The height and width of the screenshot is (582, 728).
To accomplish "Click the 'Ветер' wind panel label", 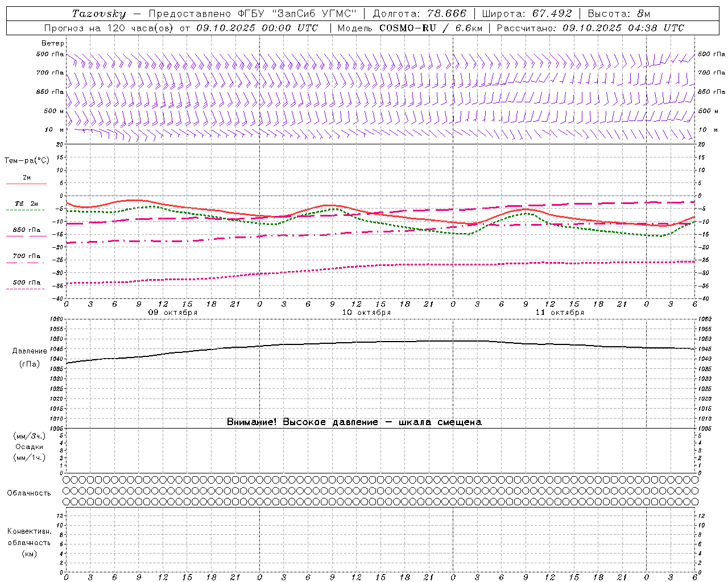I will 53,43.
